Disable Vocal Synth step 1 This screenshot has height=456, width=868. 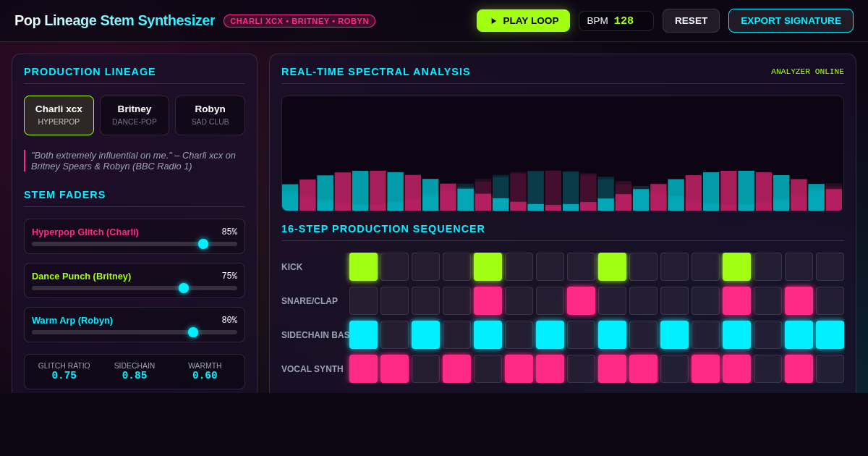pyautogui.click(x=363, y=368)
